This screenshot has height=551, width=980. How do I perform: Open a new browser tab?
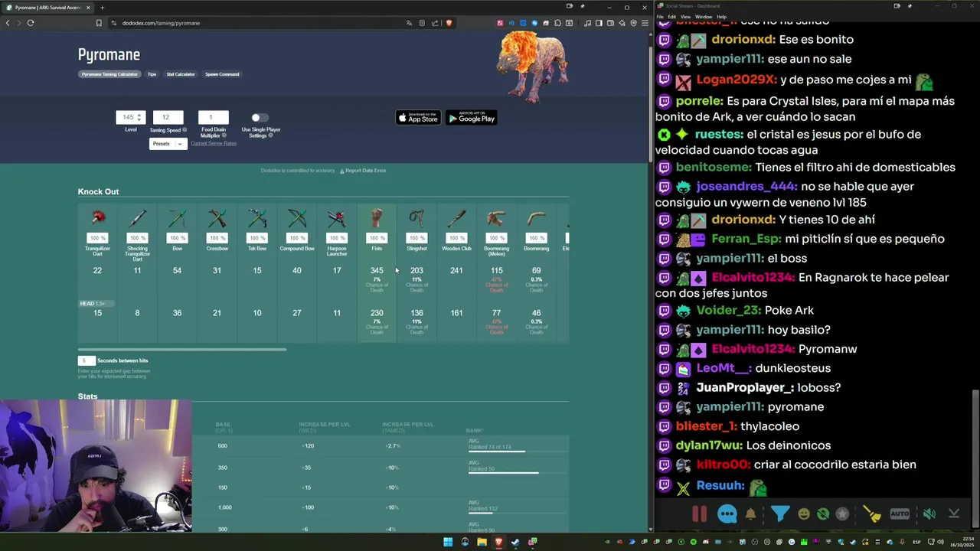click(102, 8)
